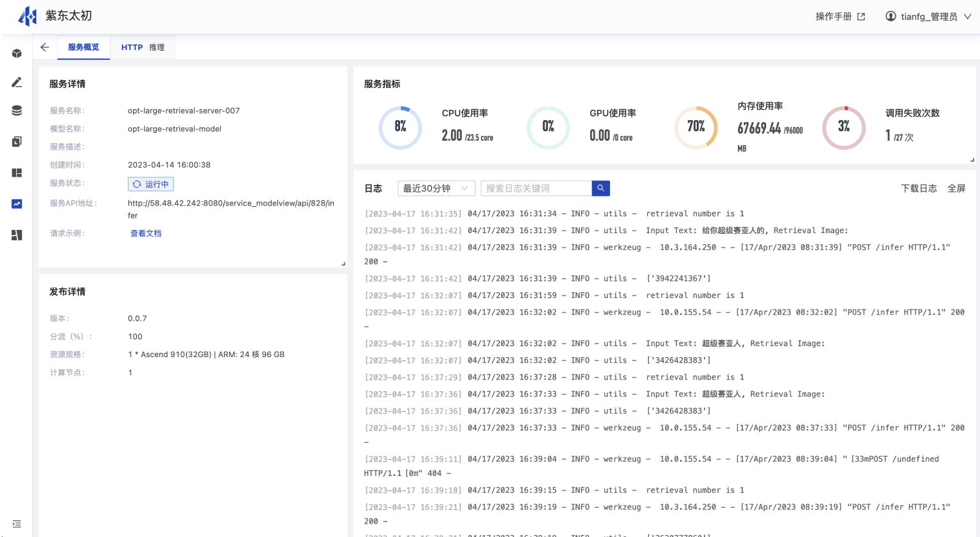The height and width of the screenshot is (537, 980).
Task: Open the cube icon in left sidebar
Action: pyautogui.click(x=17, y=53)
